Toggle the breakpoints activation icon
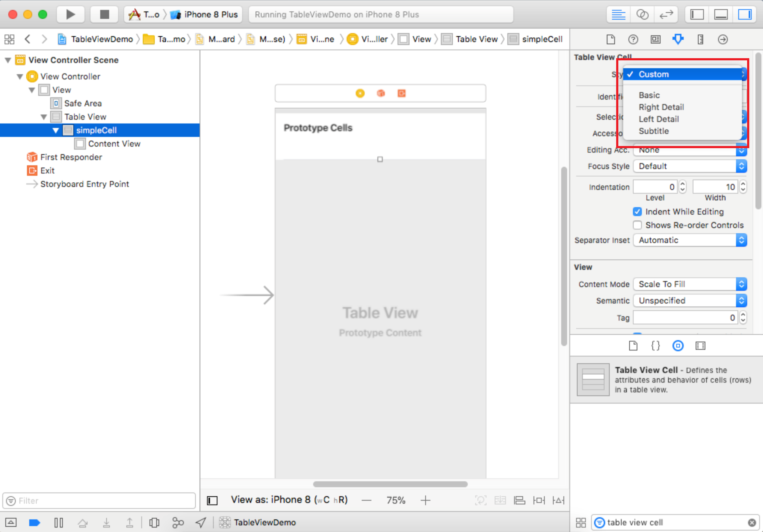 [x=34, y=523]
